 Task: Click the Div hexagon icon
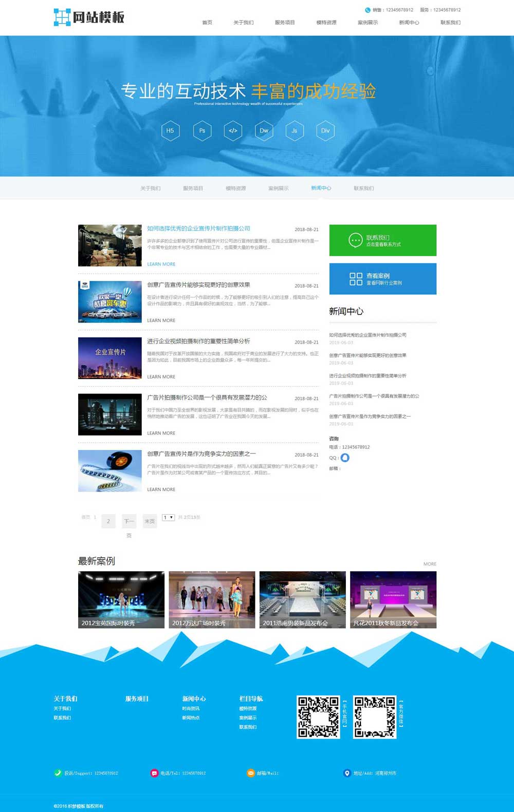point(325,131)
